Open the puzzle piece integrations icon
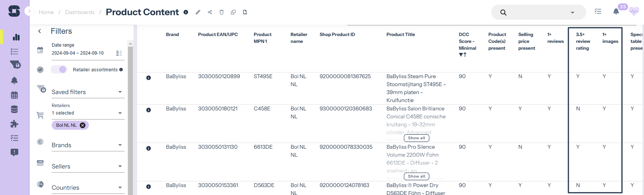 point(14,124)
